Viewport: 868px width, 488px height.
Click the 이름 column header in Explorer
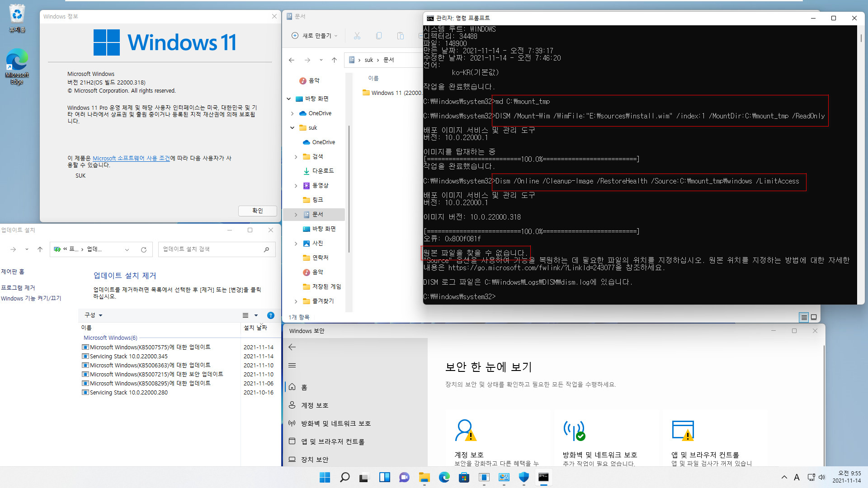[373, 78]
